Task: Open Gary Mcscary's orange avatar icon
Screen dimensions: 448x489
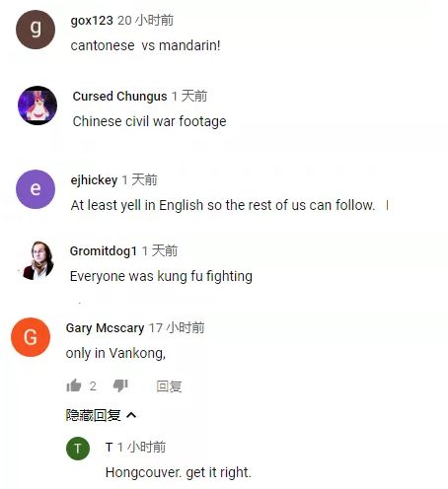Action: tap(31, 337)
